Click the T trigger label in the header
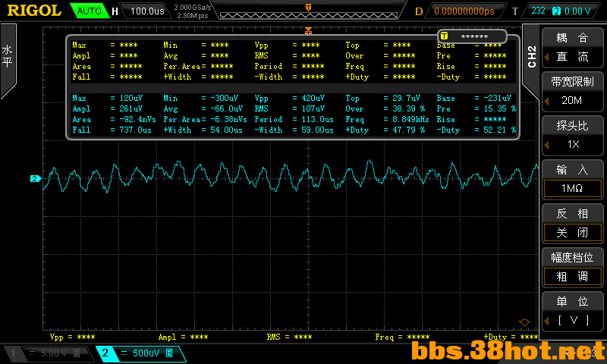 tap(515, 11)
